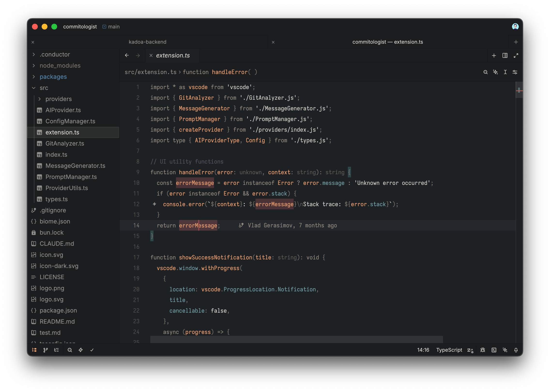This screenshot has width=550, height=392.
Task: Open README.md in the project tree
Action: pyautogui.click(x=73, y=322)
